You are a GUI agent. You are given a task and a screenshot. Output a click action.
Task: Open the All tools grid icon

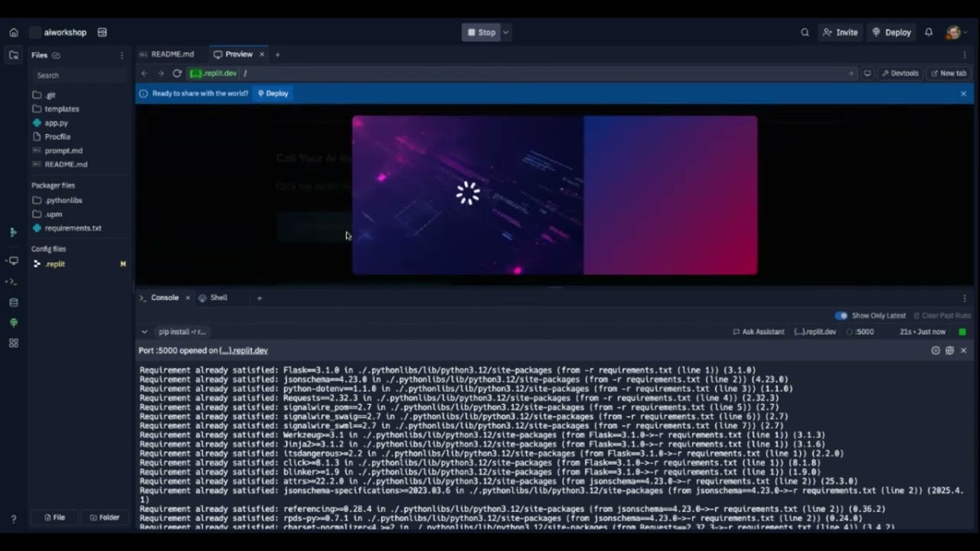(13, 344)
